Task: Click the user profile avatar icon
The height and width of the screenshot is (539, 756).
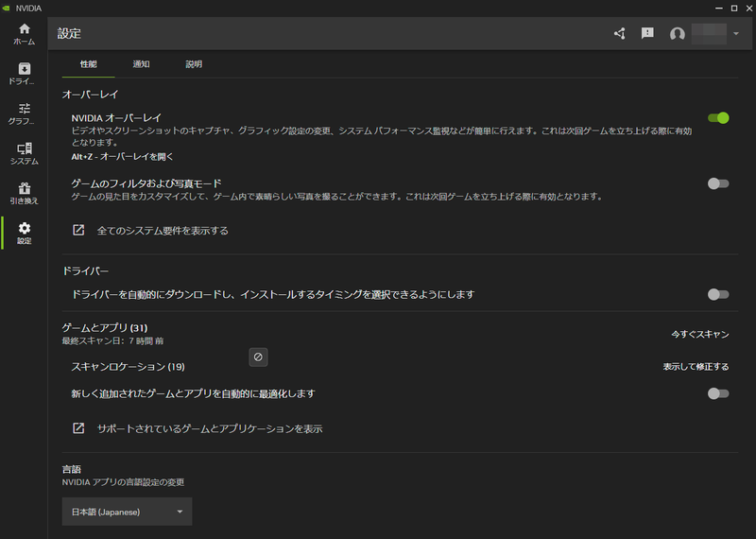Action: 677,34
